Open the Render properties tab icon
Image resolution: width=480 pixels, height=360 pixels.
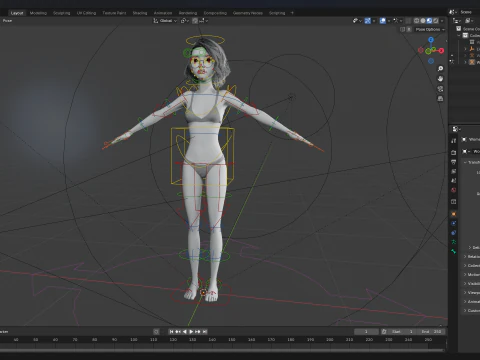(454, 152)
